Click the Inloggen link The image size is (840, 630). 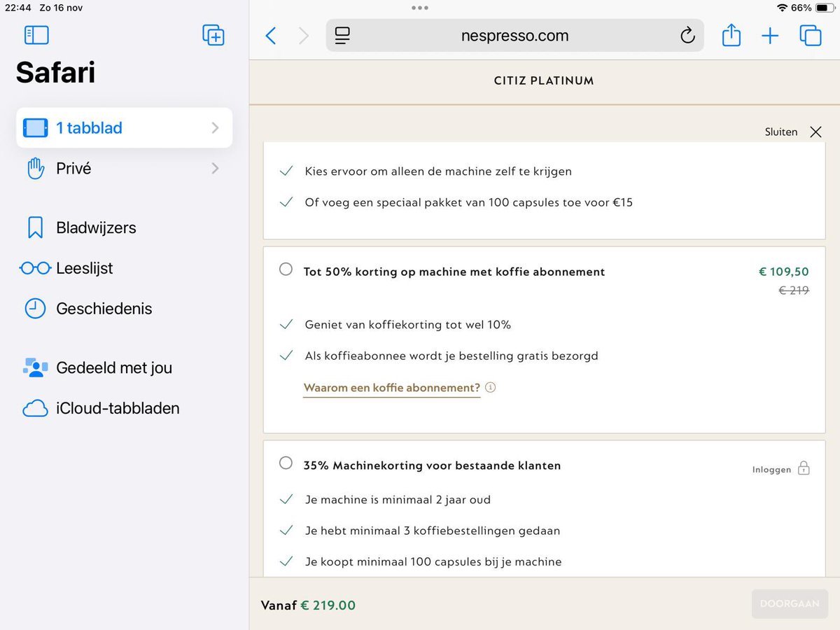point(771,470)
